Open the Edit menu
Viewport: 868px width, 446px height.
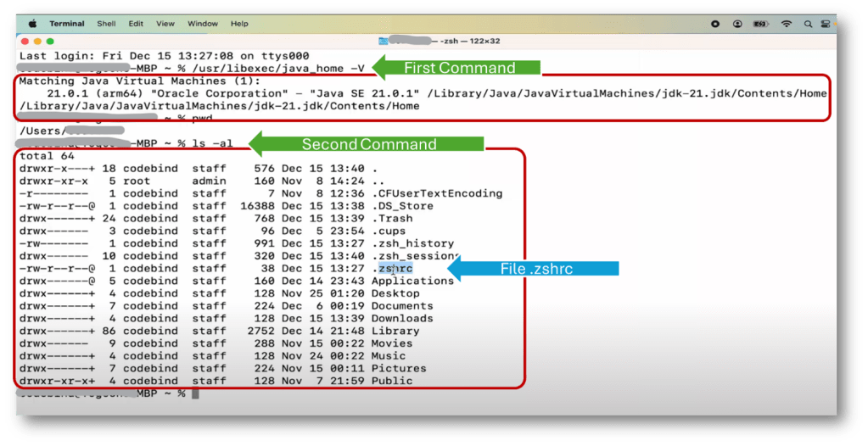pos(136,24)
